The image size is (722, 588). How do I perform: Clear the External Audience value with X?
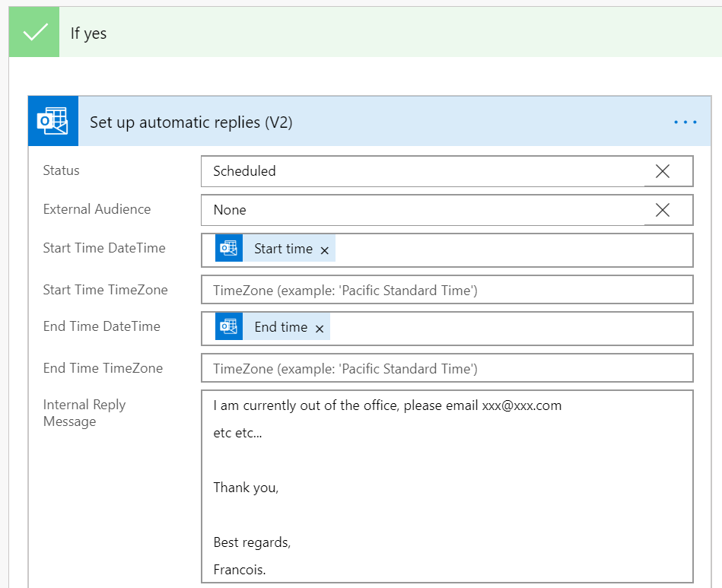click(662, 210)
